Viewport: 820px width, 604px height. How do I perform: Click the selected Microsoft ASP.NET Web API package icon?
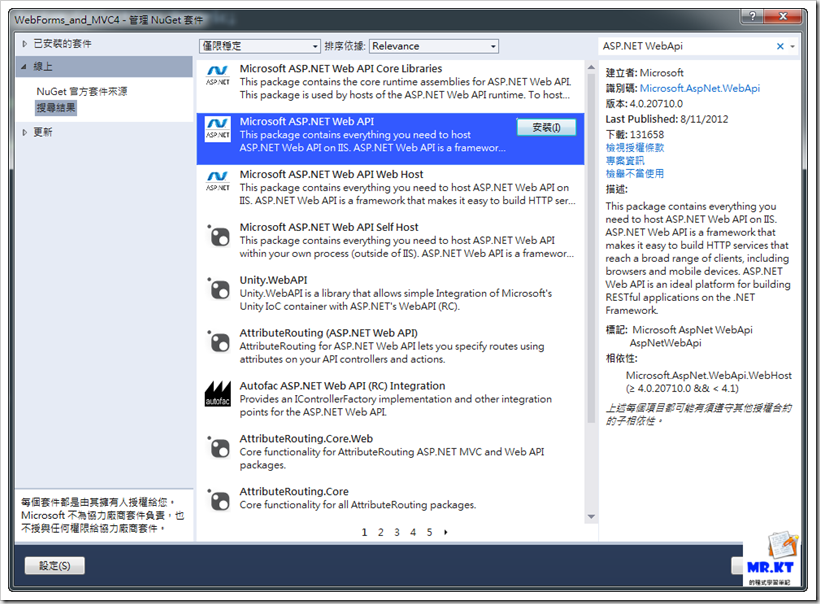[x=218, y=129]
